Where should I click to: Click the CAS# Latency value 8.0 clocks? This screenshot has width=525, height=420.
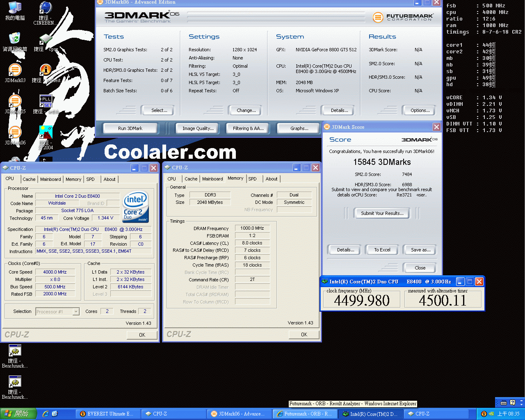pos(252,243)
